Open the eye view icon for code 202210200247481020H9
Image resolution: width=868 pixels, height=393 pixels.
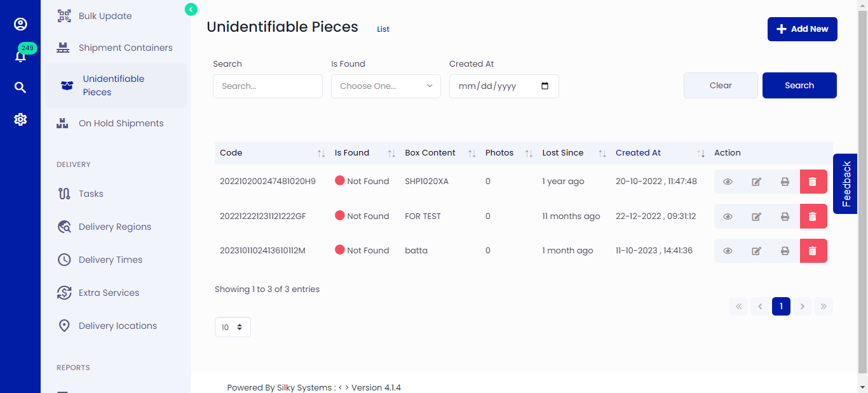click(727, 181)
